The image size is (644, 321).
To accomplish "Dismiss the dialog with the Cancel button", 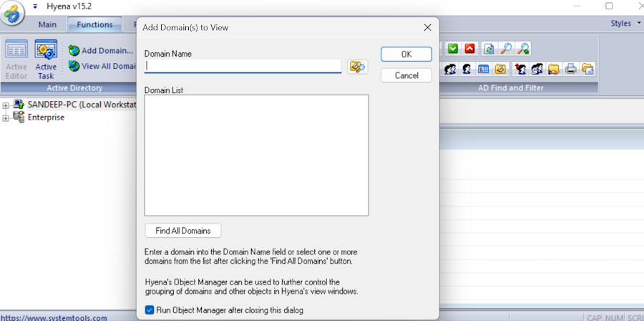I will [x=406, y=76].
